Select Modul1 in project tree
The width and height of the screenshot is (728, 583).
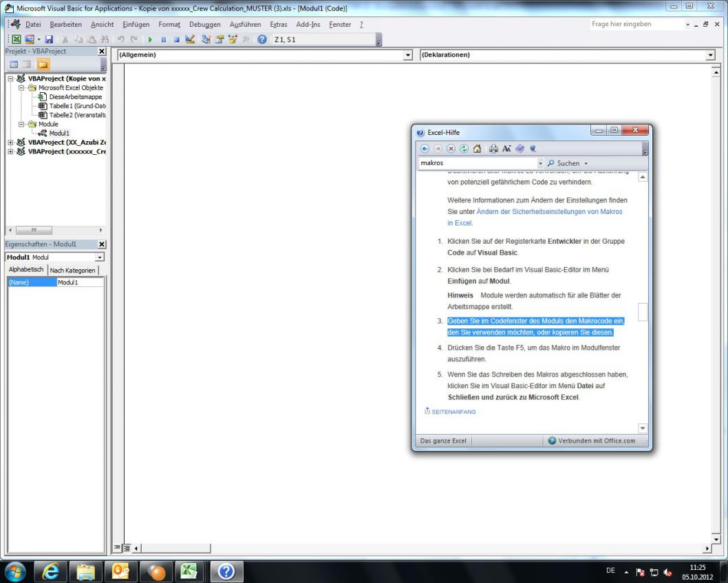[x=59, y=134]
